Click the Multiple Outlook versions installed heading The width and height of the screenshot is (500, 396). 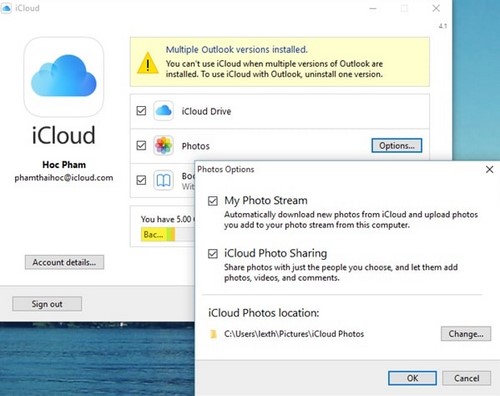(x=237, y=50)
